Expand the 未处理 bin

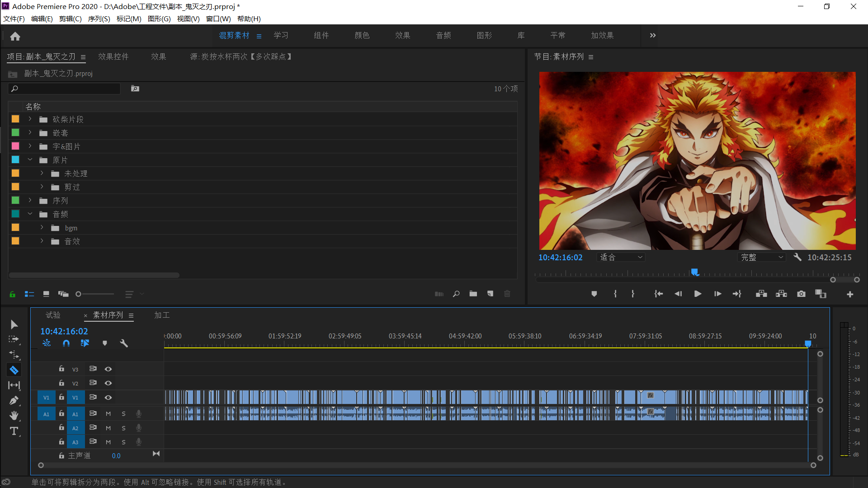[x=42, y=174]
